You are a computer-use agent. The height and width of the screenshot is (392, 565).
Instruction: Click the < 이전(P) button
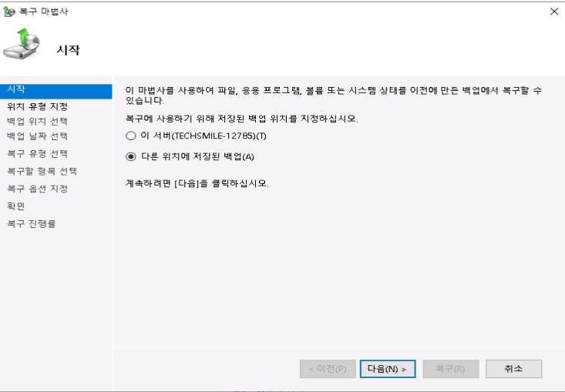[x=328, y=369]
